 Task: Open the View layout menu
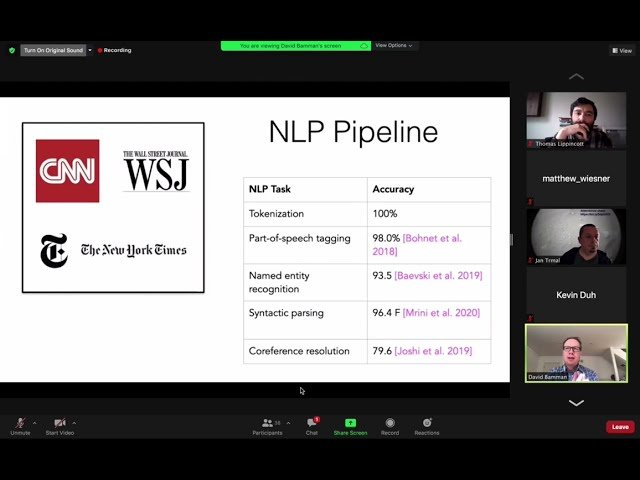(621, 50)
